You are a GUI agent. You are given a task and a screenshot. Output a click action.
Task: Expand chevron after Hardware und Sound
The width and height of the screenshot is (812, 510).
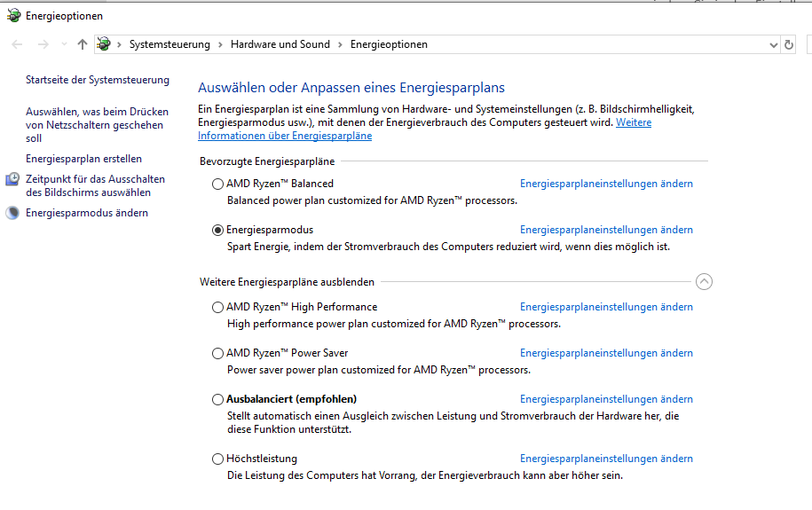pos(340,44)
